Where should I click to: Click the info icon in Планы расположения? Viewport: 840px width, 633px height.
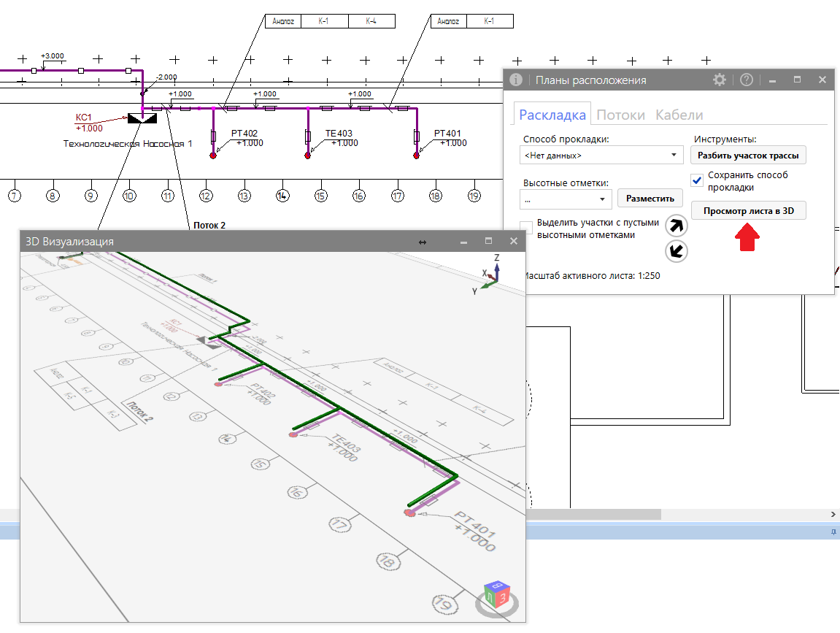[516, 80]
